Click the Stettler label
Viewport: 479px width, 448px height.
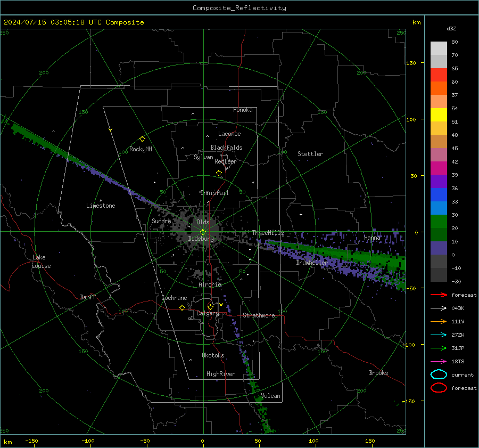pyautogui.click(x=310, y=154)
